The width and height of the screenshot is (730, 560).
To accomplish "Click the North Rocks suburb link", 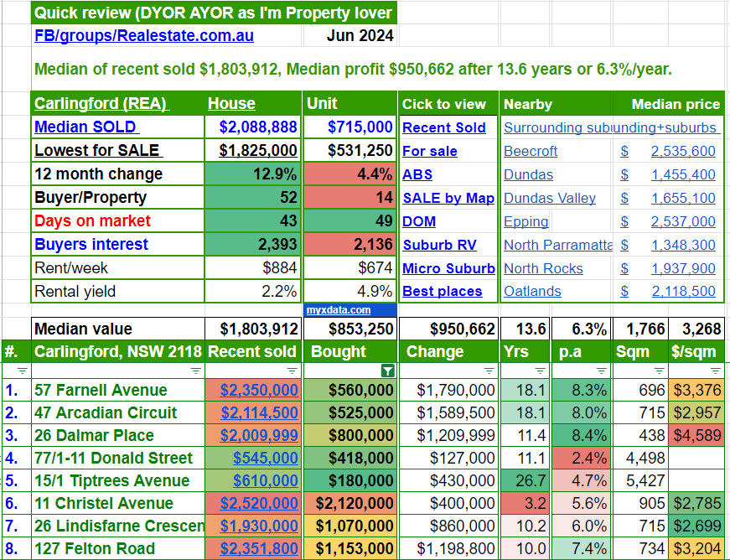I will point(543,268).
